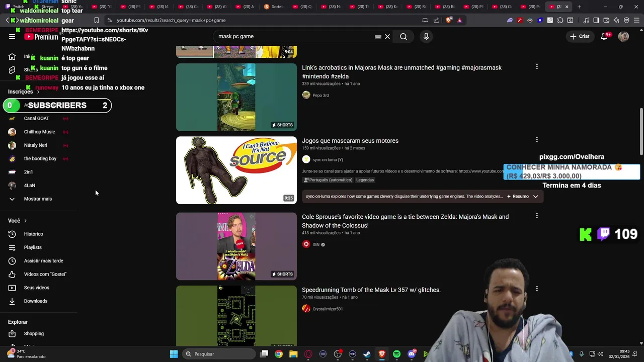Image resolution: width=644 pixels, height=362 pixels.
Task: Open options menu for Link's acrobatics video
Action: [537, 66]
